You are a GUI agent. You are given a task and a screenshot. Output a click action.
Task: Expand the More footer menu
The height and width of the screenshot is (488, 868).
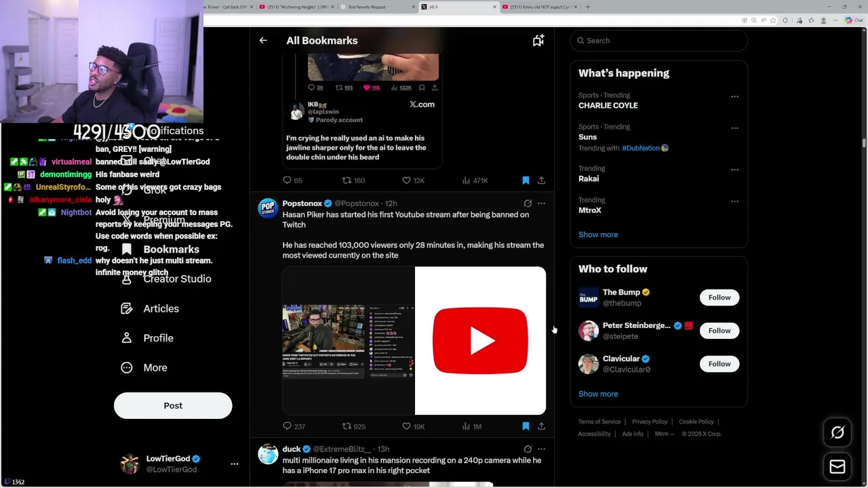click(664, 434)
